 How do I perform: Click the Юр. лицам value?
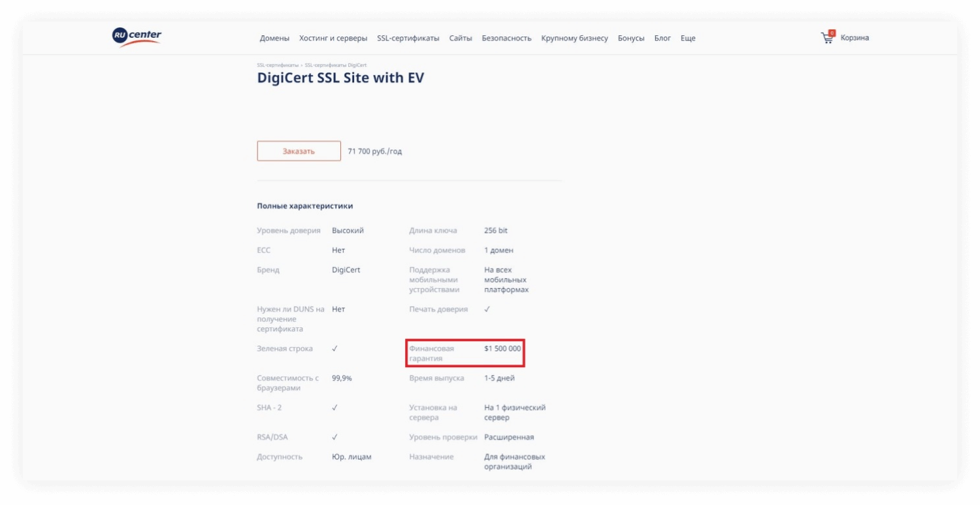[351, 457]
